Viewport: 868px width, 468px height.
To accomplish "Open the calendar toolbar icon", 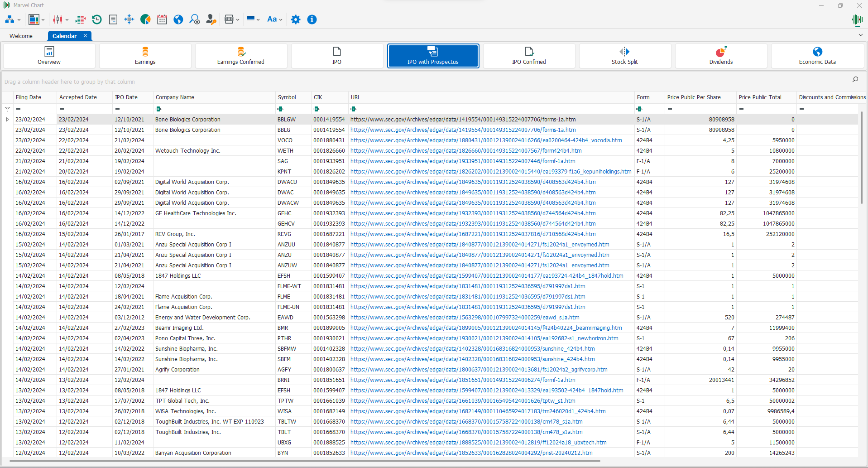I will [x=162, y=19].
